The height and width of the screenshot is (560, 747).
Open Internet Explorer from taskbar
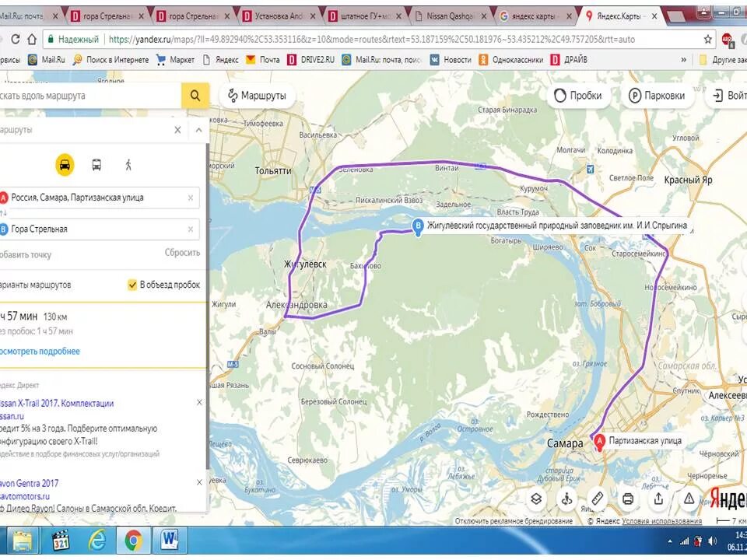(97, 541)
